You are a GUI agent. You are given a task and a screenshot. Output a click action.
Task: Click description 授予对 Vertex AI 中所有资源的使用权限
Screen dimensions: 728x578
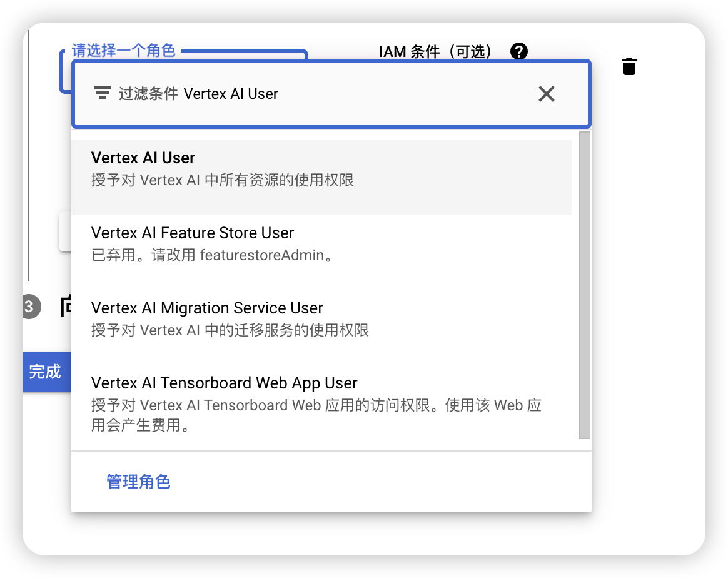223,180
